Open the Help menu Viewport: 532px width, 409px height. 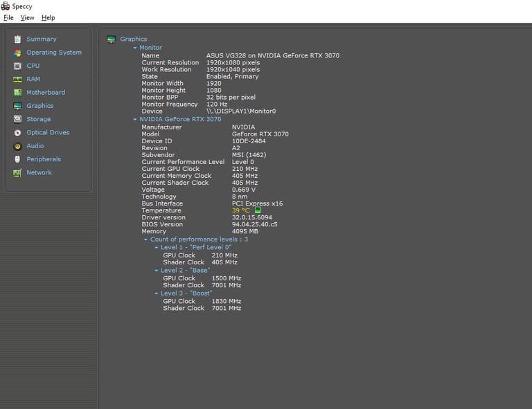coord(48,17)
